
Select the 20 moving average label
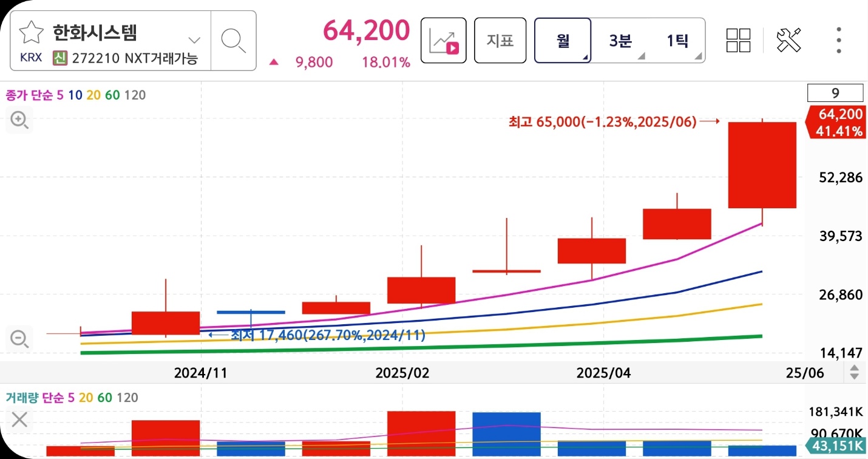tap(93, 95)
